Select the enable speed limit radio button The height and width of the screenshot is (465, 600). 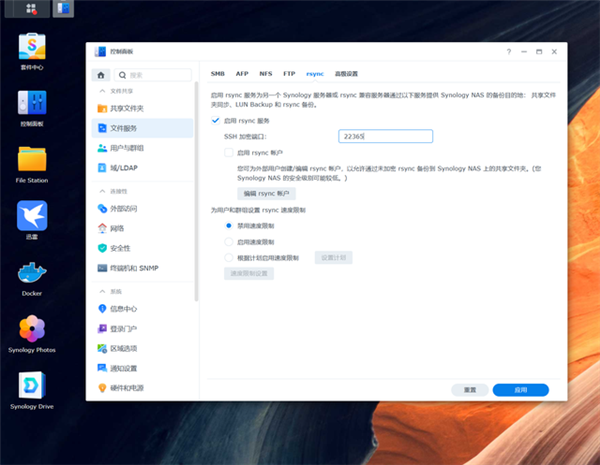click(x=229, y=242)
